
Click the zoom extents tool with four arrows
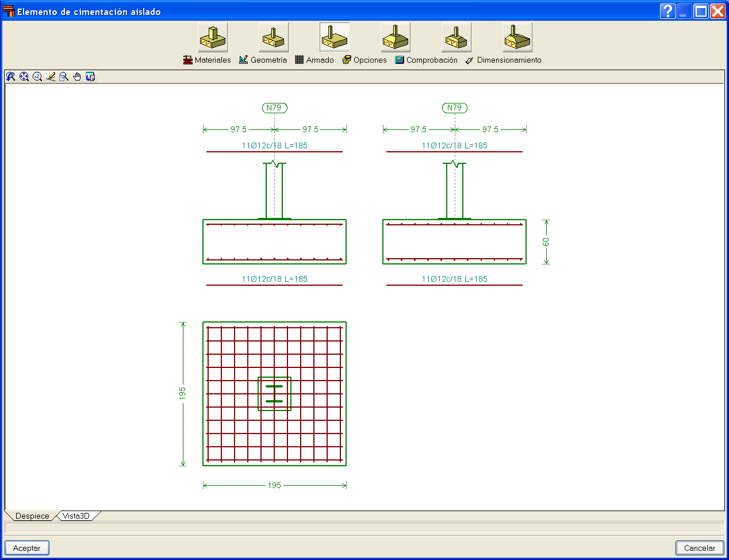click(24, 76)
